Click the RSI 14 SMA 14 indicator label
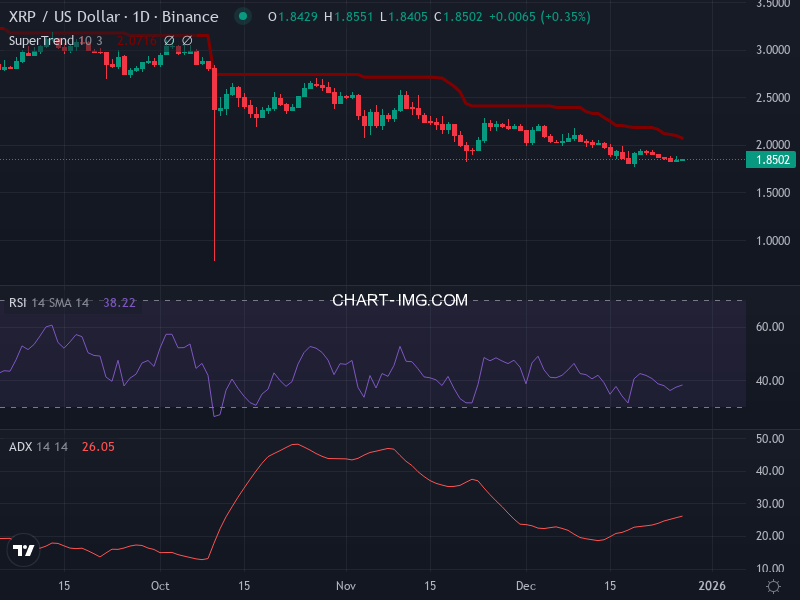 50,302
